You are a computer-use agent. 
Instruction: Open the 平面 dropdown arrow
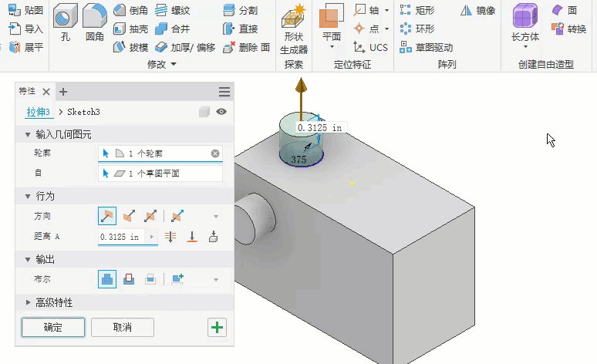332,47
